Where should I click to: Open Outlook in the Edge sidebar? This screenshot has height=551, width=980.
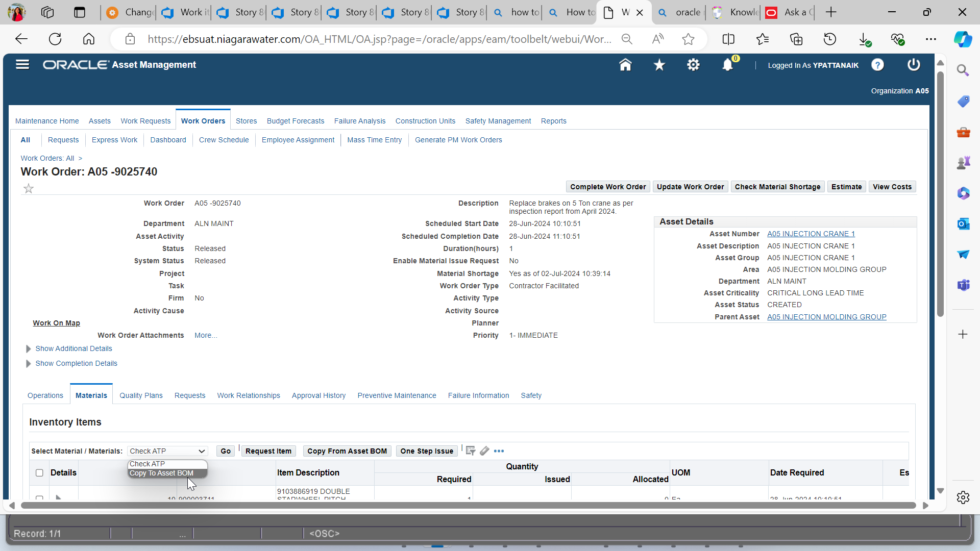pyautogui.click(x=963, y=224)
